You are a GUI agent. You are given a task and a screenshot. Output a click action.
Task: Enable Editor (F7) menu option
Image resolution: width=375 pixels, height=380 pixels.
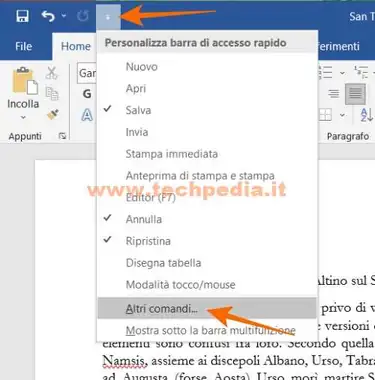[207, 197]
